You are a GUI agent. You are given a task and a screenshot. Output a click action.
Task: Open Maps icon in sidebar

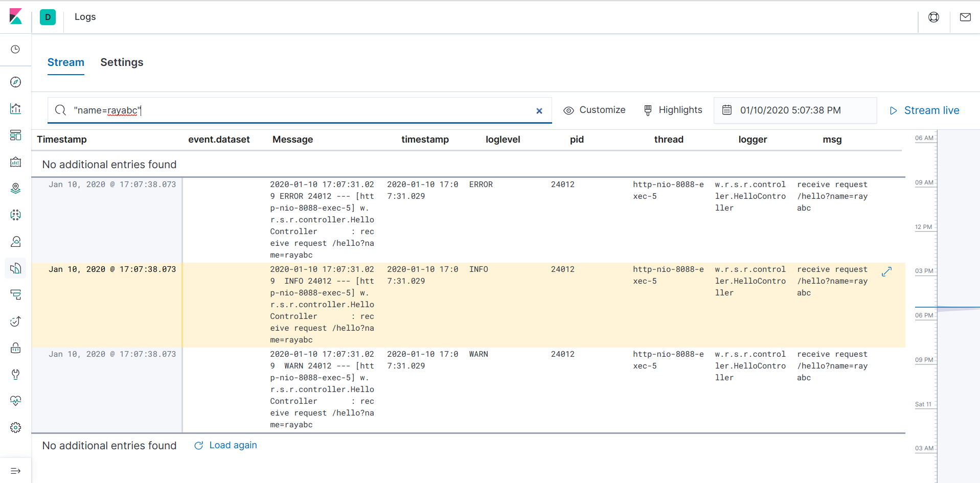coord(16,189)
